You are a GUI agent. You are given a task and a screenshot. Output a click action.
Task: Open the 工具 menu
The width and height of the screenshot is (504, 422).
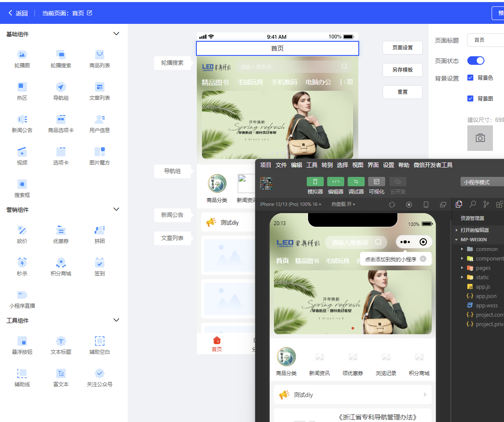tap(312, 165)
